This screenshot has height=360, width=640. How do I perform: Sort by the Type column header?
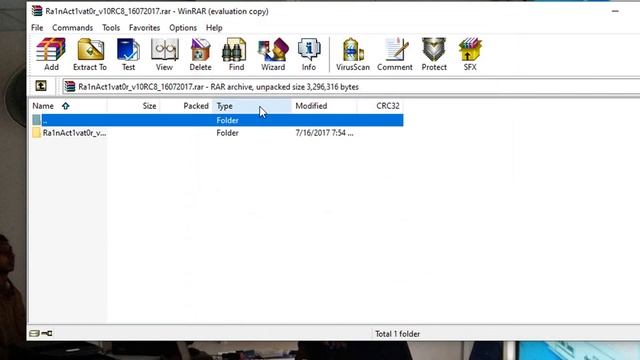(x=252, y=106)
